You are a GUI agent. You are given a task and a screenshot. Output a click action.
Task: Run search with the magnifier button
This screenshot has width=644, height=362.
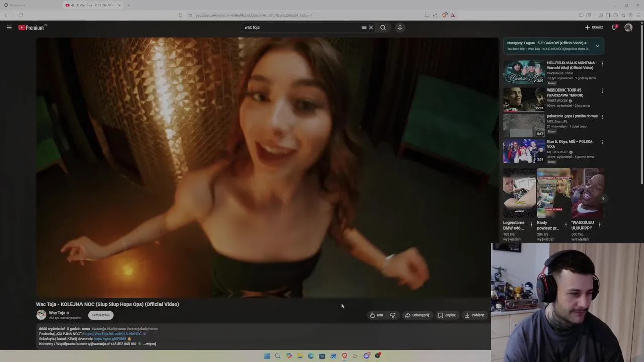tap(383, 27)
